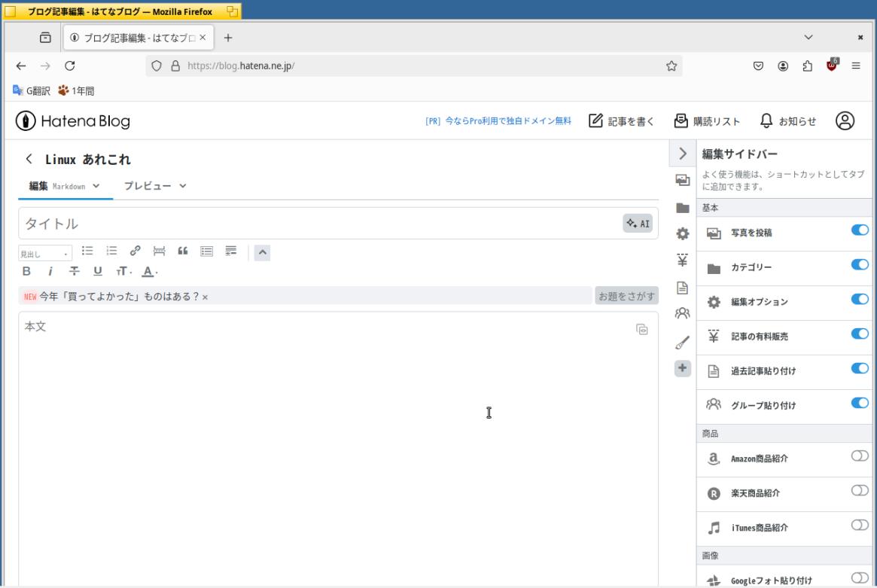Open the プレビュー dropdown arrow
The image size is (877, 588).
tap(183, 186)
